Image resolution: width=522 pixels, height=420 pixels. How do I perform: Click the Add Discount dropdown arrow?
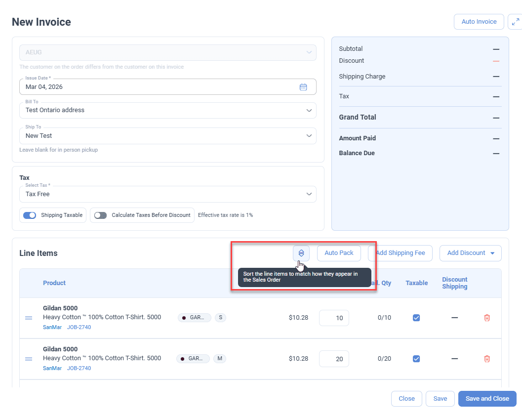tap(492, 253)
